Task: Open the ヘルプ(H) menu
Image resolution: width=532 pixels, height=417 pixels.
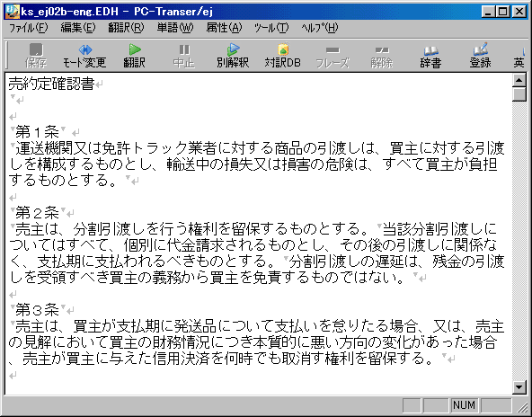Action: tap(320, 28)
